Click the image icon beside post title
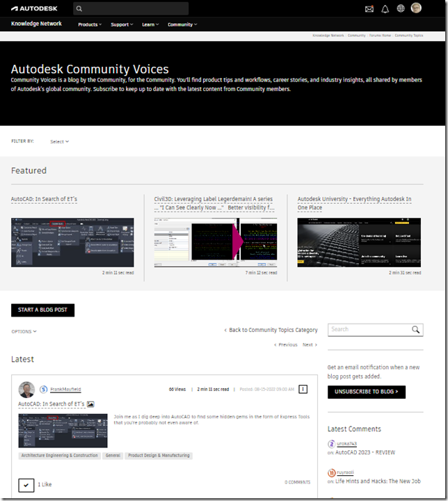Screen dimensions: 448x501 (x=90, y=404)
